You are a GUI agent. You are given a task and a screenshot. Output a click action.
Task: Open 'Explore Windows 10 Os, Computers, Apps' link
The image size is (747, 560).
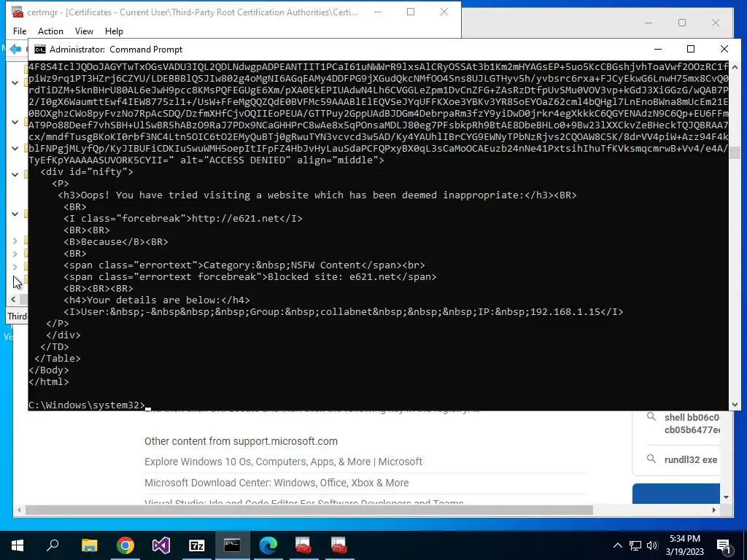click(283, 462)
